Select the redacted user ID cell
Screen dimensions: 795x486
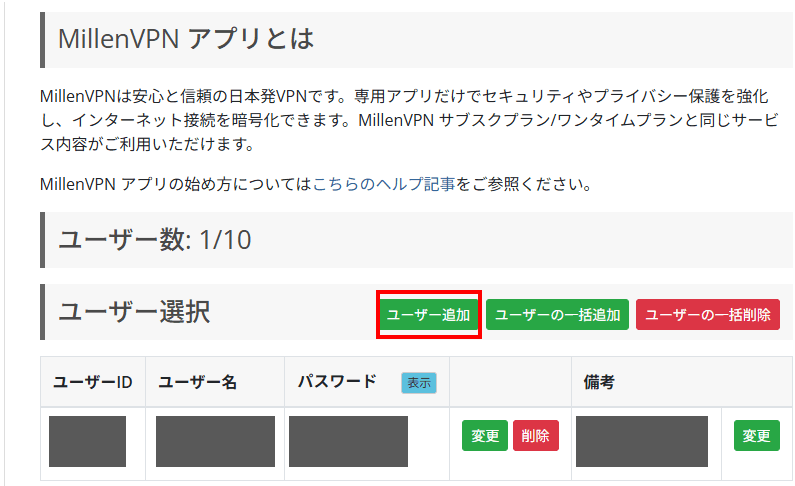pos(87,441)
